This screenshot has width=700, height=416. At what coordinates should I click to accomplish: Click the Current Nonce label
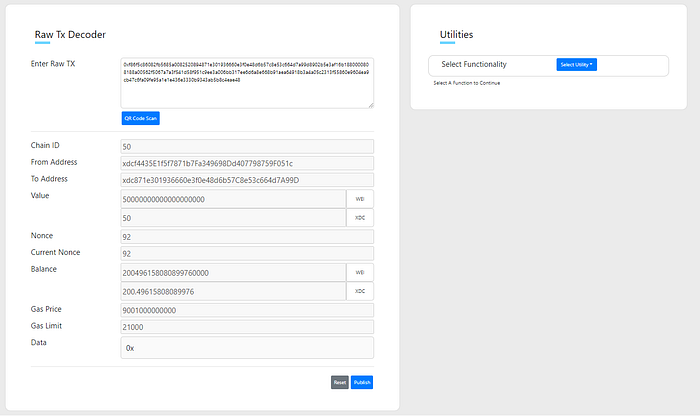[55, 252]
